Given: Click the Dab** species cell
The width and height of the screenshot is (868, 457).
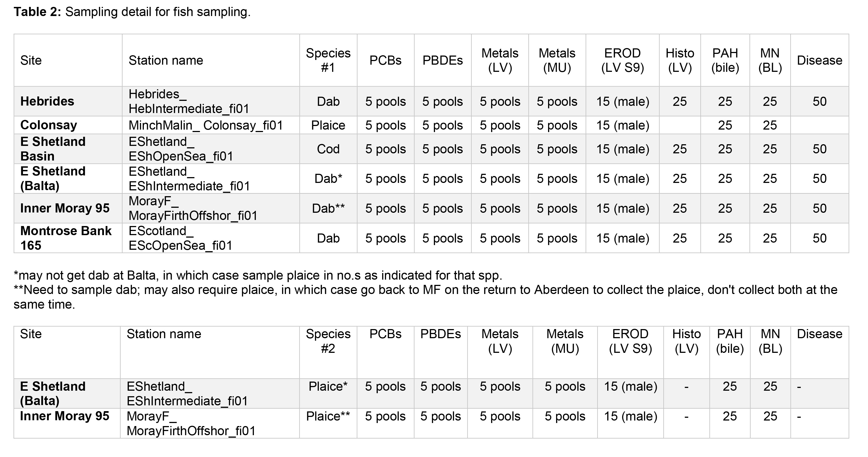Looking at the screenshot, I should [x=328, y=208].
